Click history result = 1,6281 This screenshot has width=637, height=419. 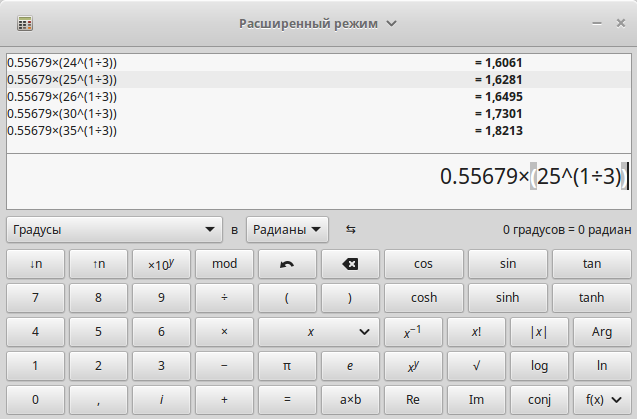[x=498, y=80]
